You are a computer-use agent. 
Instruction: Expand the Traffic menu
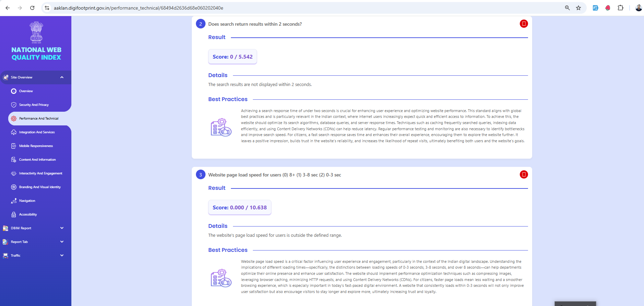point(62,256)
